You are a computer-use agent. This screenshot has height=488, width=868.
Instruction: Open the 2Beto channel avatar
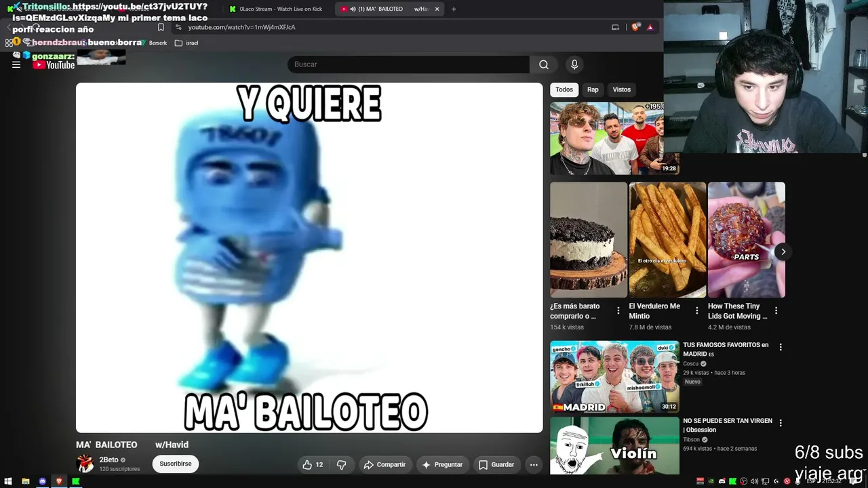tap(85, 464)
